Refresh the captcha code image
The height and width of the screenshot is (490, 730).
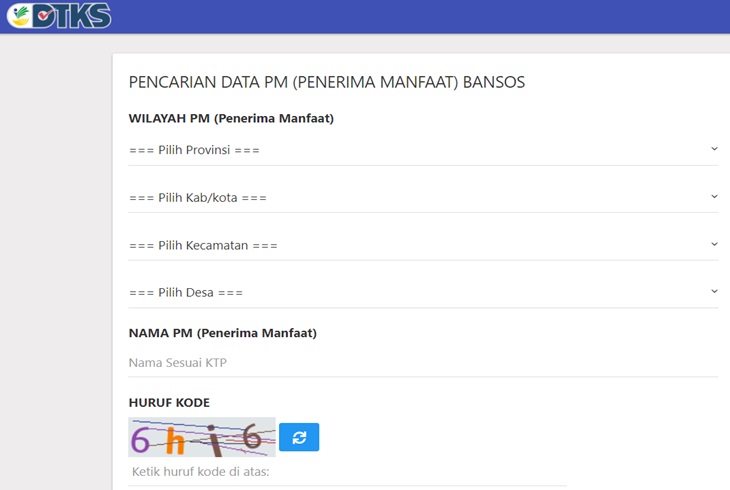pyautogui.click(x=299, y=437)
